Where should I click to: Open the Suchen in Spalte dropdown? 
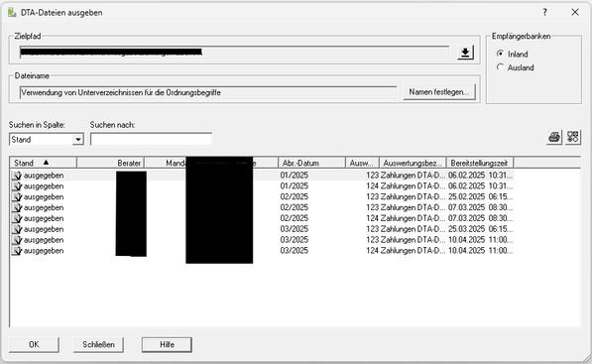click(78, 140)
